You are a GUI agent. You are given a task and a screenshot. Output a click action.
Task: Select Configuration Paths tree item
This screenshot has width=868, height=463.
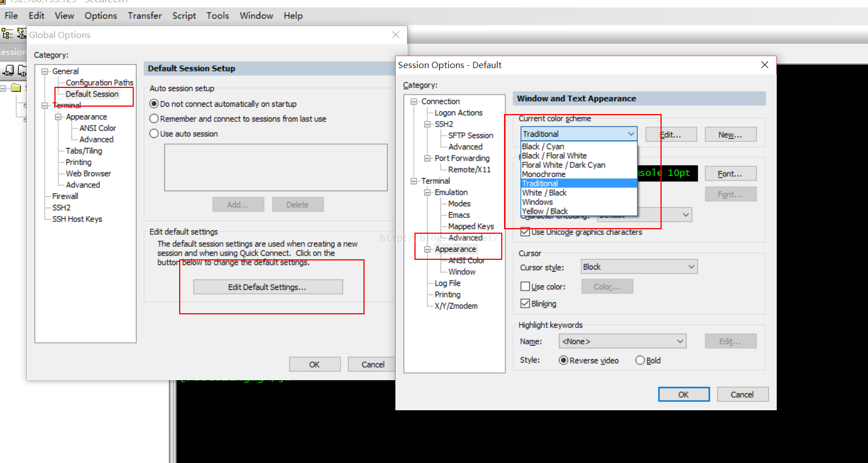tap(100, 83)
